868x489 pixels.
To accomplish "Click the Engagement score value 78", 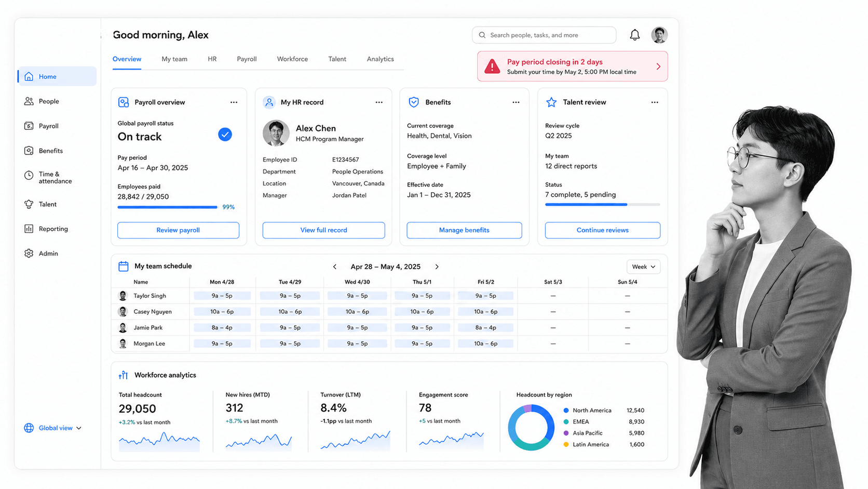I will (x=425, y=408).
